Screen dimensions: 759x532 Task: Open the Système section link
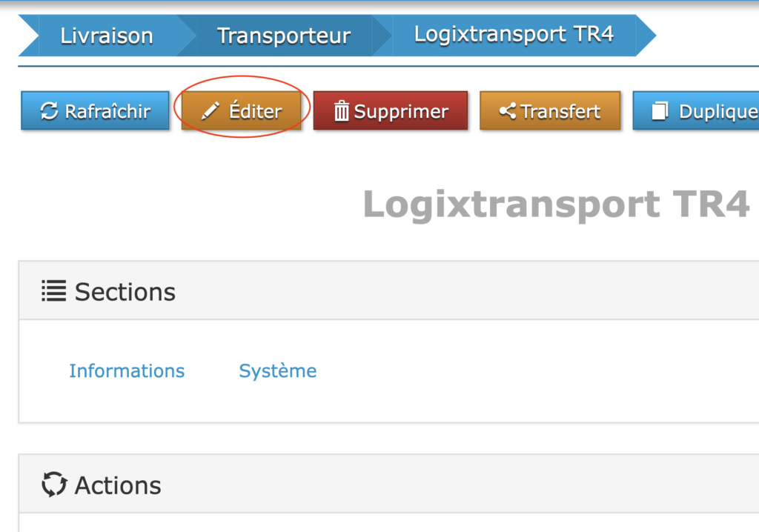(277, 370)
